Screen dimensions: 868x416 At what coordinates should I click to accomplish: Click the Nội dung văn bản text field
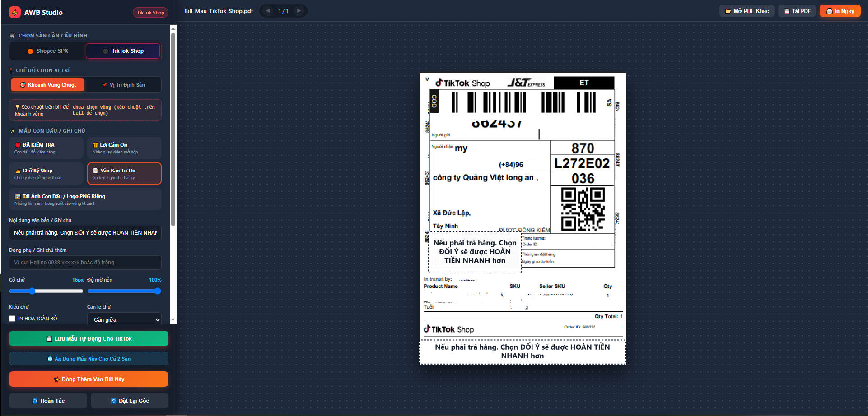click(x=85, y=233)
